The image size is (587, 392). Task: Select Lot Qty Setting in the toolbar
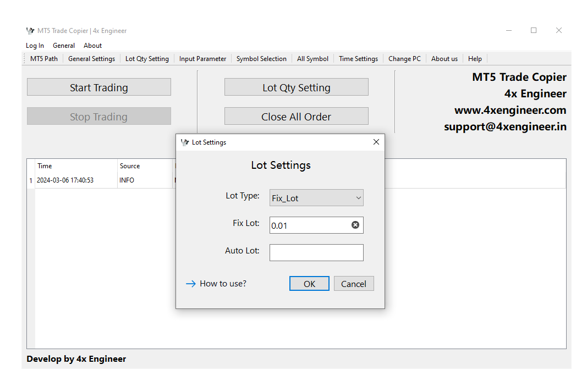click(x=147, y=59)
